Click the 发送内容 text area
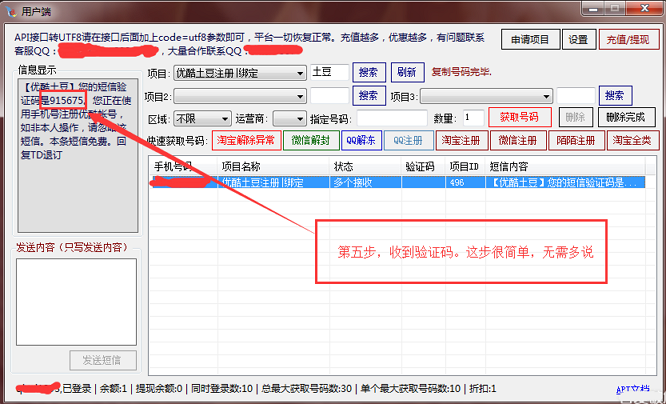Image resolution: width=666 pixels, height=404 pixels. pos(76,302)
